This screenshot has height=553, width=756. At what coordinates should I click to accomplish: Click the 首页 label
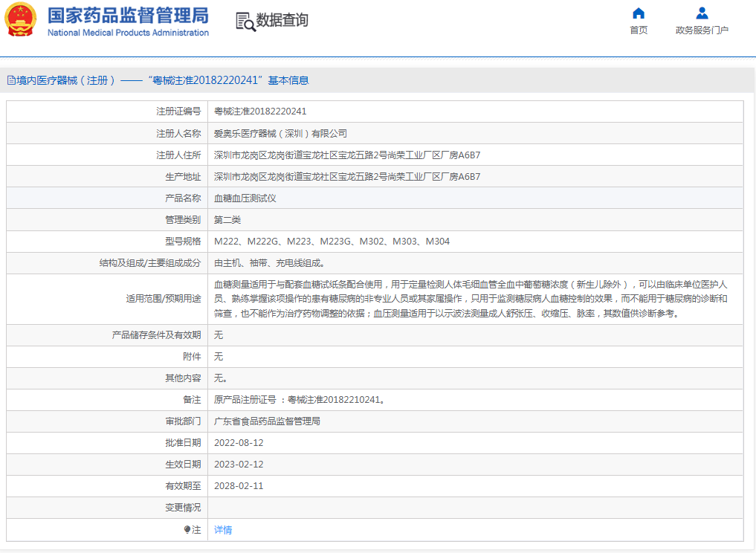639,30
